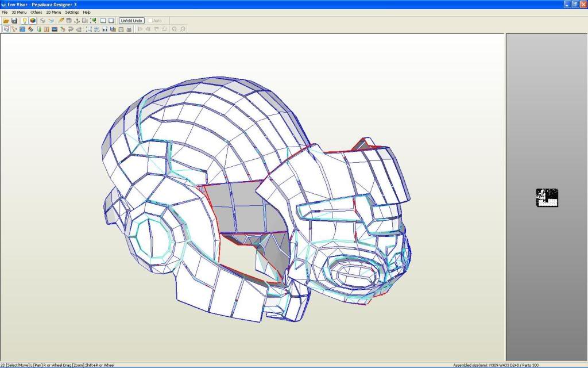The width and height of the screenshot is (588, 368).
Task: Click the gray box icon left of the anchor
Action: [69, 21]
